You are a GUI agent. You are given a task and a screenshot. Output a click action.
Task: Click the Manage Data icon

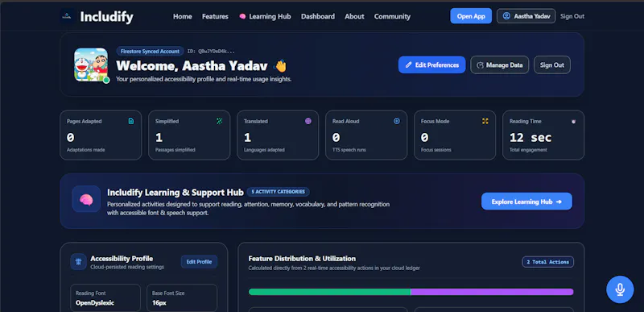tap(480, 65)
